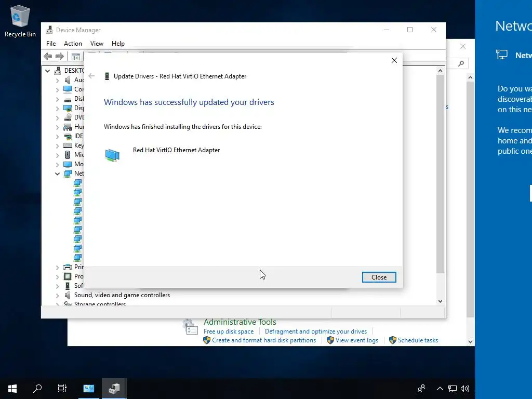Open the View menu in Device Manager
The height and width of the screenshot is (399, 532).
click(97, 44)
